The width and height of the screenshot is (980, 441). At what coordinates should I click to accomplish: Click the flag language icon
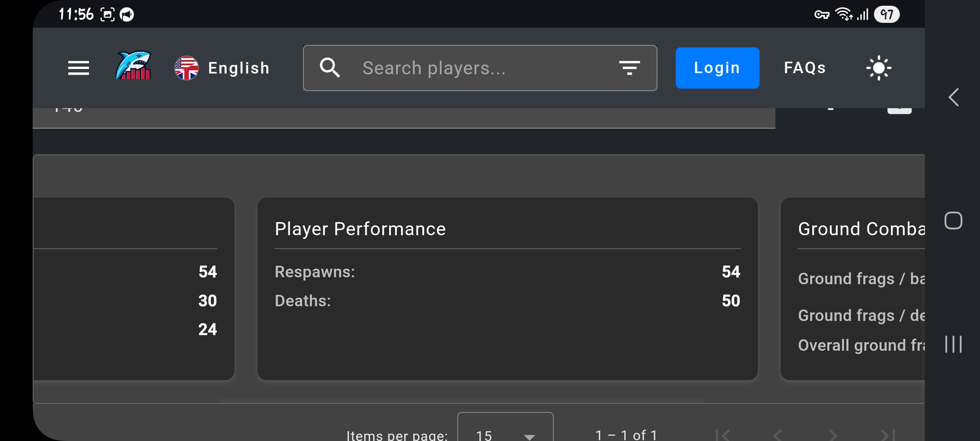tap(187, 68)
